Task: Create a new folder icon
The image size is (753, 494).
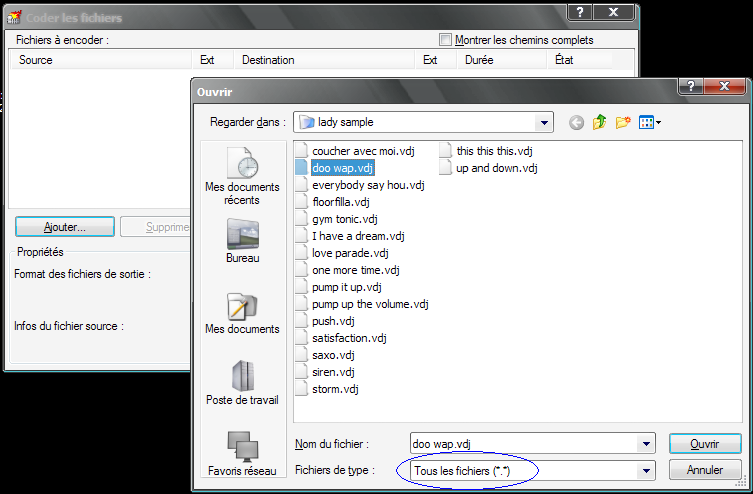Action: coord(623,123)
